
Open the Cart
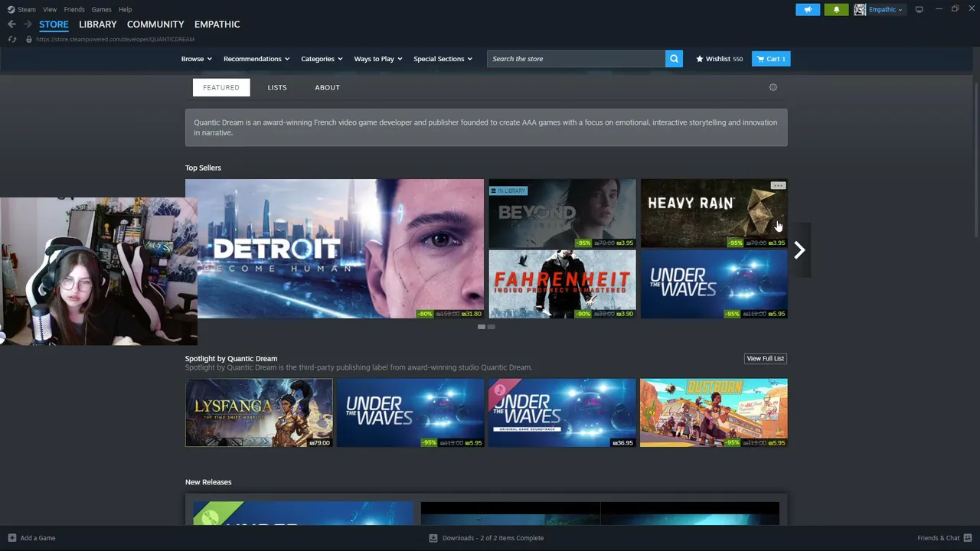[x=771, y=59]
